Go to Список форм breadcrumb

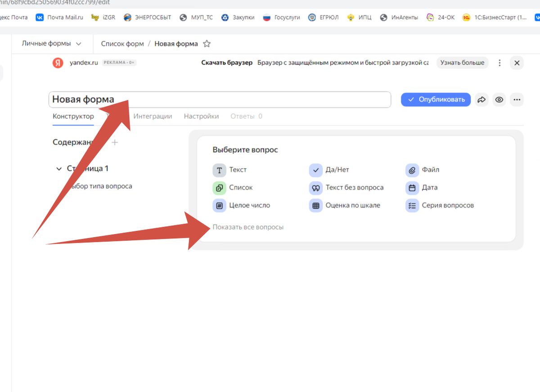tap(122, 44)
